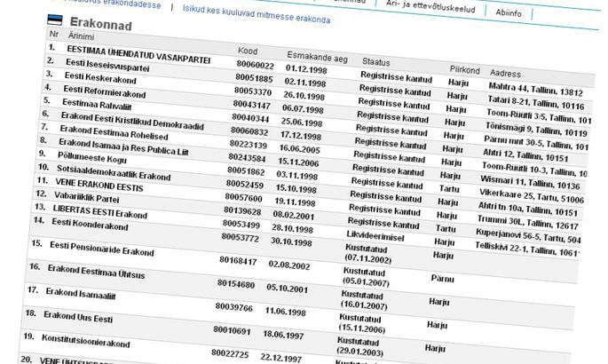Open Eesti Reformierakond entry
Screen dimensions: 608x364
(105, 91)
